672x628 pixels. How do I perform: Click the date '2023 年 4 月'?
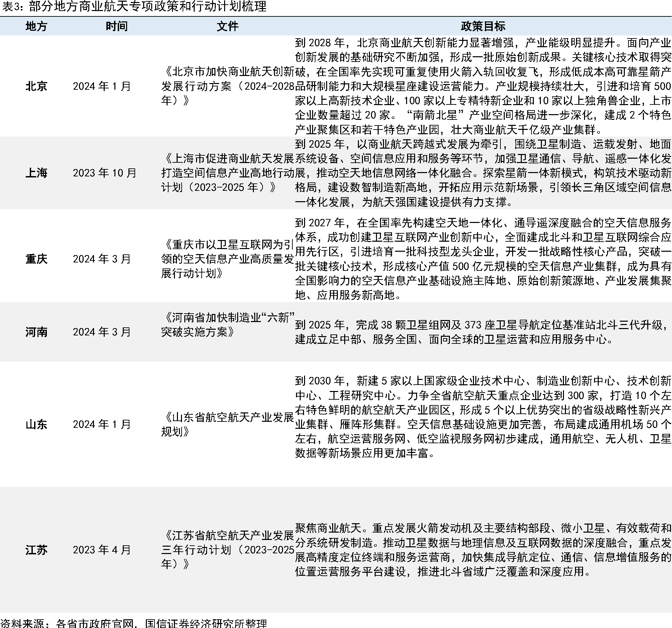click(x=102, y=550)
